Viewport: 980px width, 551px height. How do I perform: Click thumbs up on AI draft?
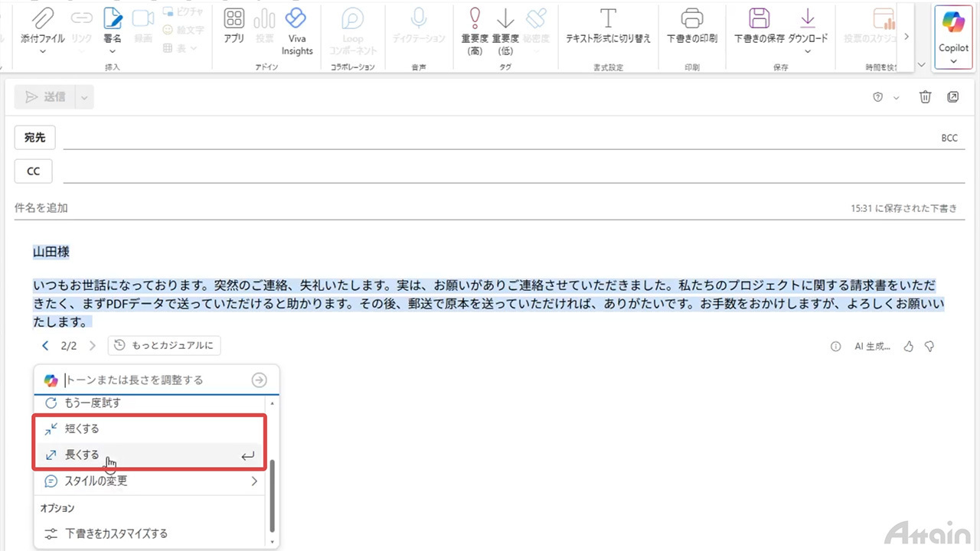[909, 347]
